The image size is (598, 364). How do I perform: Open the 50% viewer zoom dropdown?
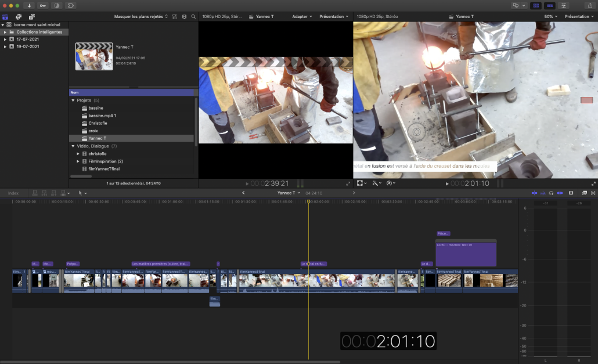(x=551, y=17)
